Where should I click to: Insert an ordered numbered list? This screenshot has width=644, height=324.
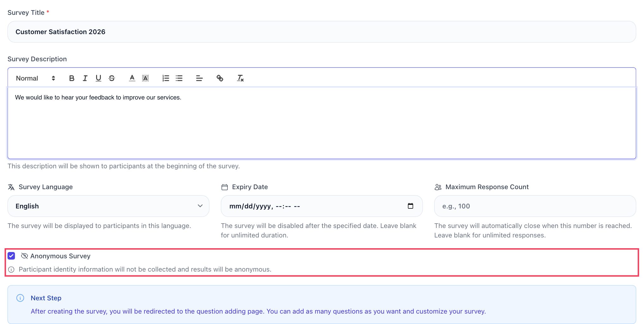(x=166, y=78)
